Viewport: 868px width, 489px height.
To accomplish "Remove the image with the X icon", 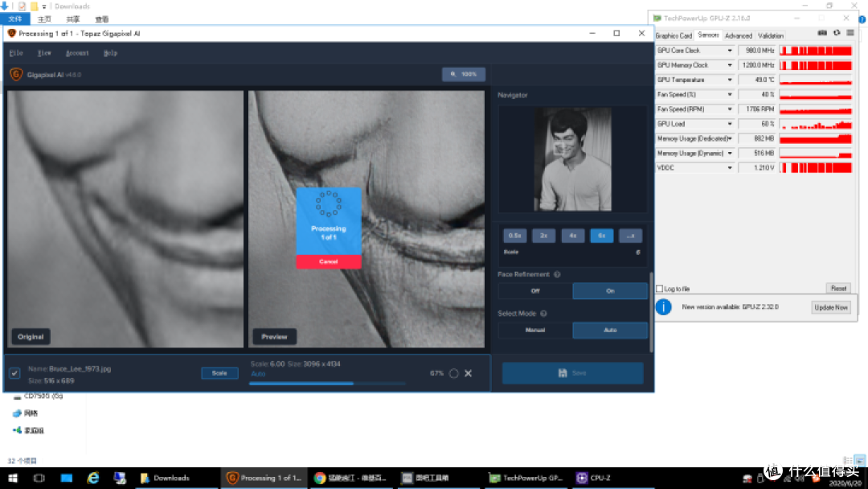I will coord(469,373).
